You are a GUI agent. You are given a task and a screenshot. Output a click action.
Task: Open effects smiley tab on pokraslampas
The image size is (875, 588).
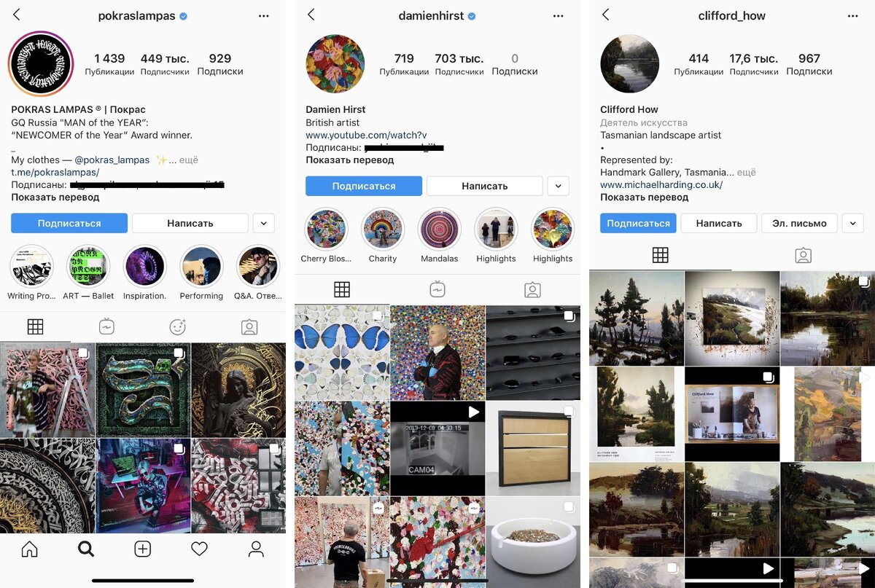[x=178, y=327]
